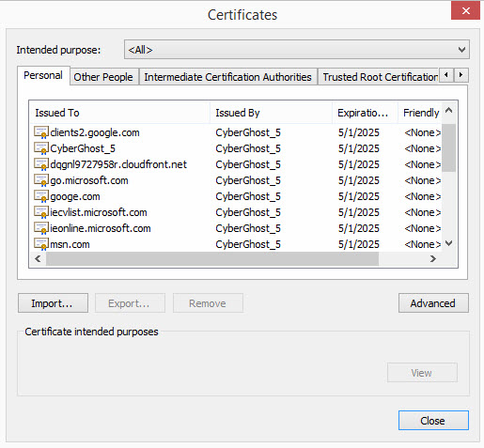The width and height of the screenshot is (484, 448).
Task: Click certificate icon for msn.com
Action: tap(41, 244)
